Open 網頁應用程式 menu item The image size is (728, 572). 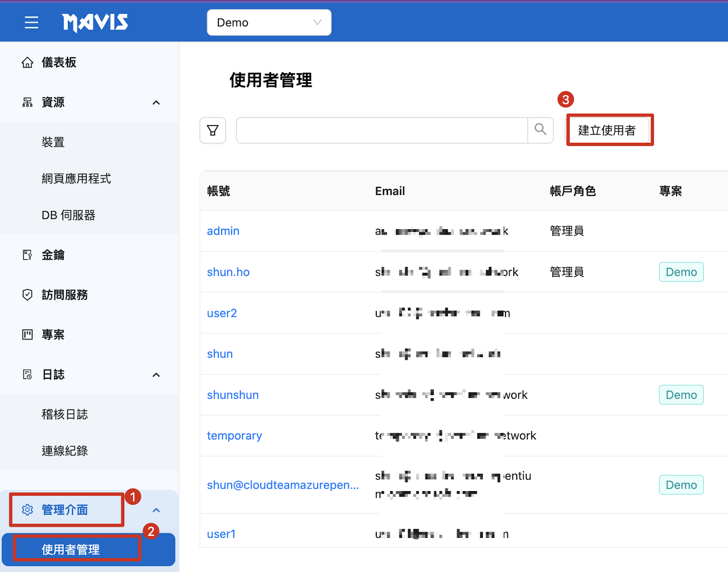76,179
